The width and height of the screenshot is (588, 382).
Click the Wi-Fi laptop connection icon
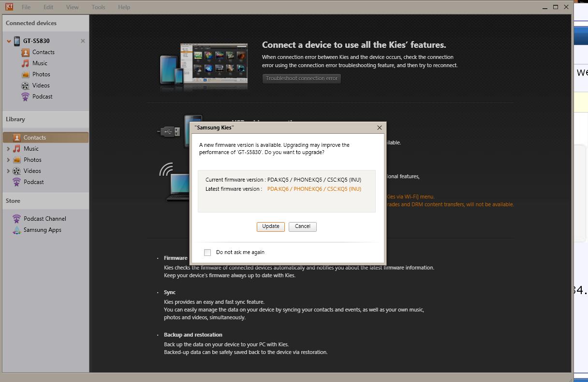[x=174, y=182]
